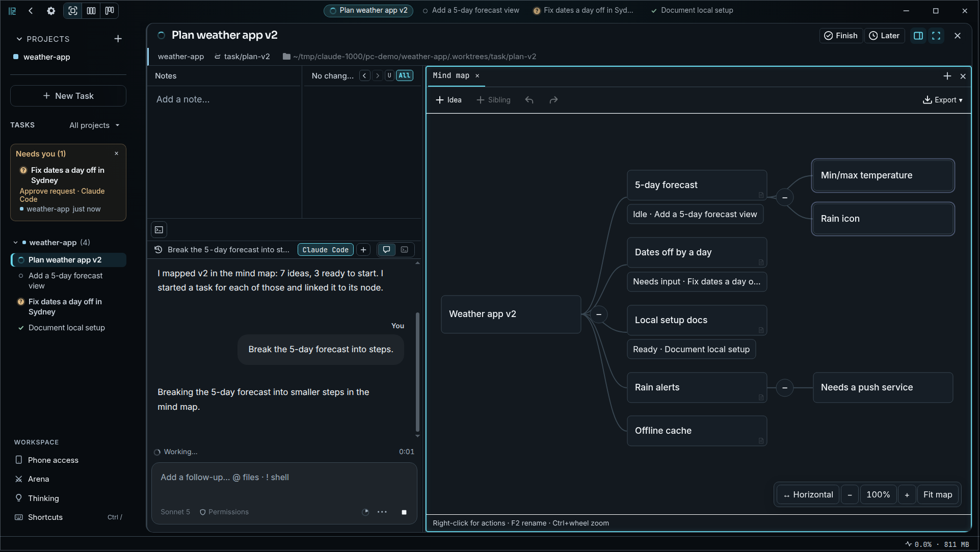This screenshot has height=552, width=980.
Task: Switch to the kanban board view icon
Action: pos(110,11)
